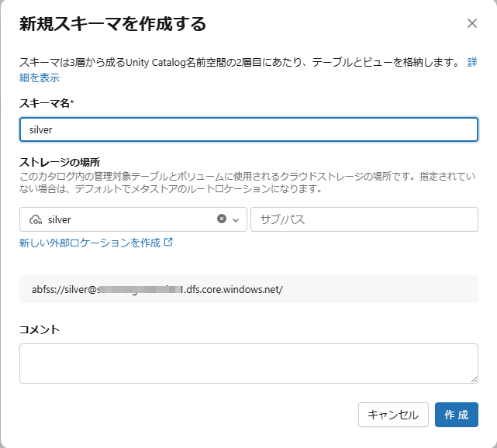Click the ストレージの場所 section label

coord(64,163)
